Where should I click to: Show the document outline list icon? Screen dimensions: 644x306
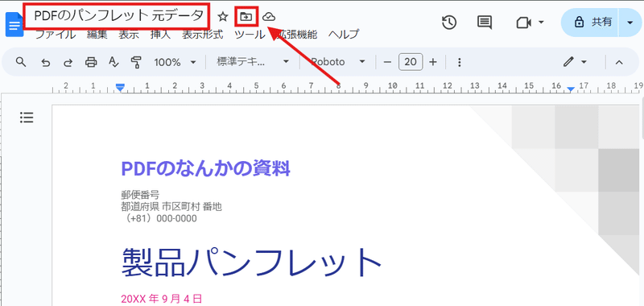27,118
